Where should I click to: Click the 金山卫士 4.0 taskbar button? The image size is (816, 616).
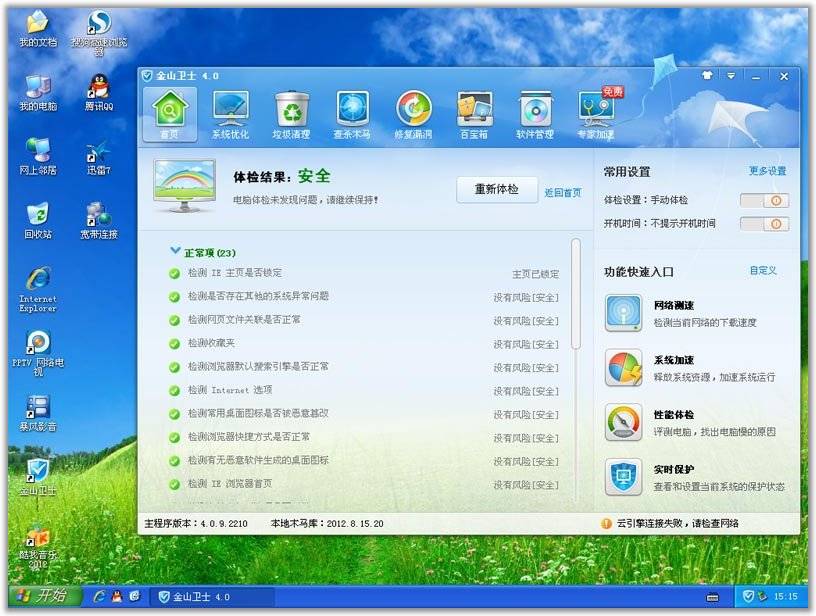pyautogui.click(x=212, y=597)
